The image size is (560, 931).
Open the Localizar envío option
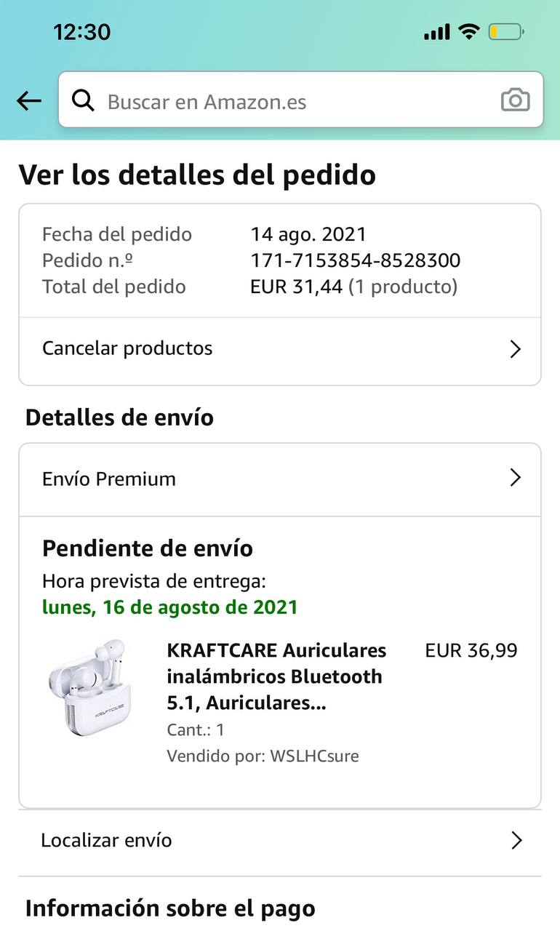280,842
